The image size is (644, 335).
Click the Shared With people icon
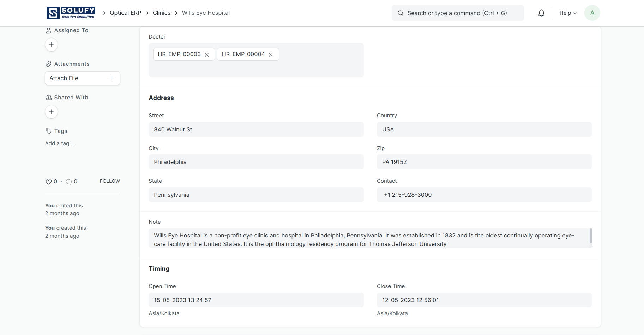click(48, 98)
